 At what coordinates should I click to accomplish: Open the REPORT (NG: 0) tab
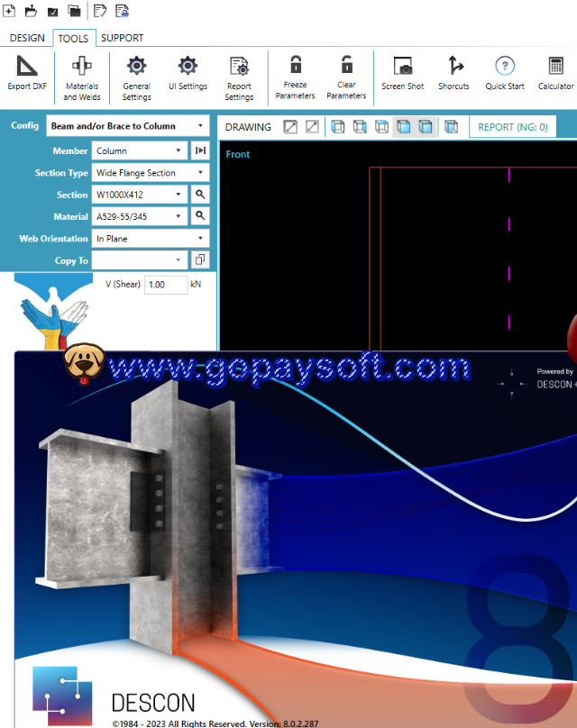point(513,127)
